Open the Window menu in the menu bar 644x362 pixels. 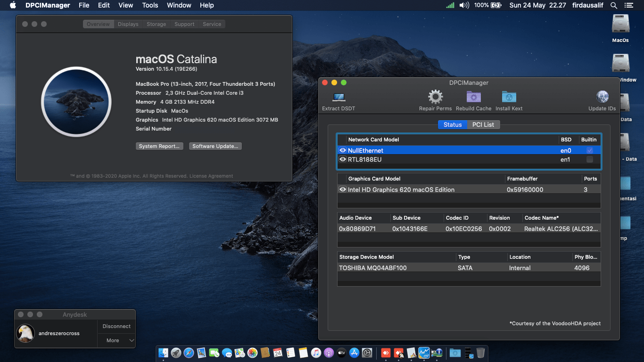[179, 5]
